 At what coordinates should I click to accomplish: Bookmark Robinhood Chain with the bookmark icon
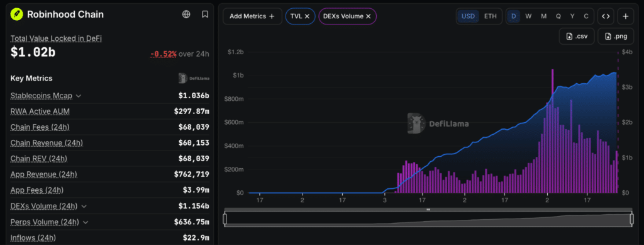click(205, 14)
